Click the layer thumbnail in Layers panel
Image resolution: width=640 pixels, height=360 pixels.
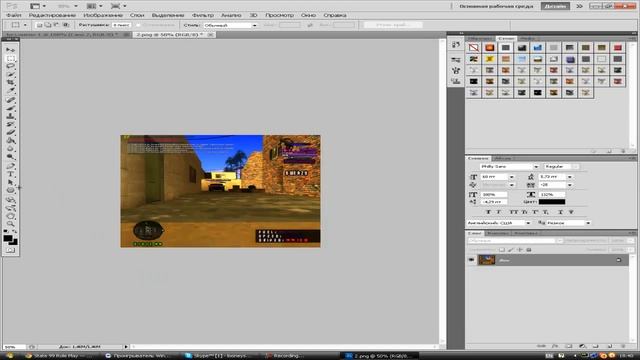487,260
